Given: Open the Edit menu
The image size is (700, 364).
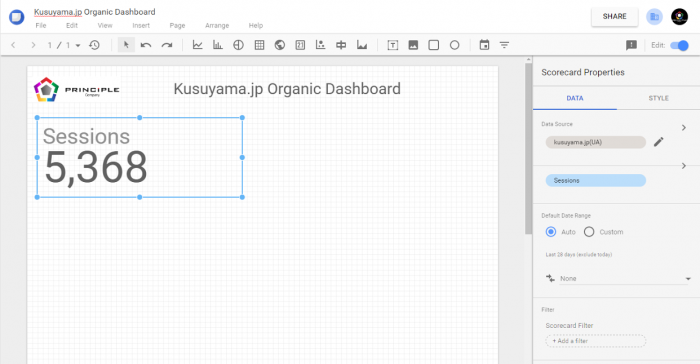Looking at the screenshot, I should [72, 25].
